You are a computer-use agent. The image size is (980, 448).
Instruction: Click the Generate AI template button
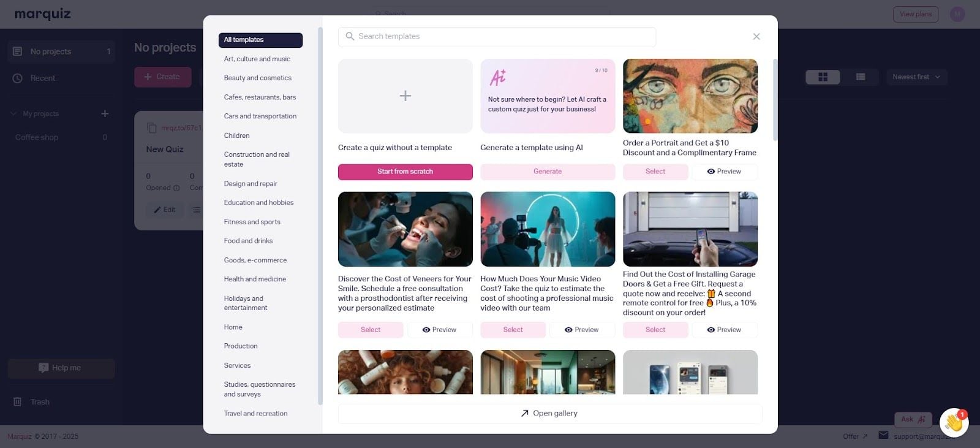pos(548,172)
